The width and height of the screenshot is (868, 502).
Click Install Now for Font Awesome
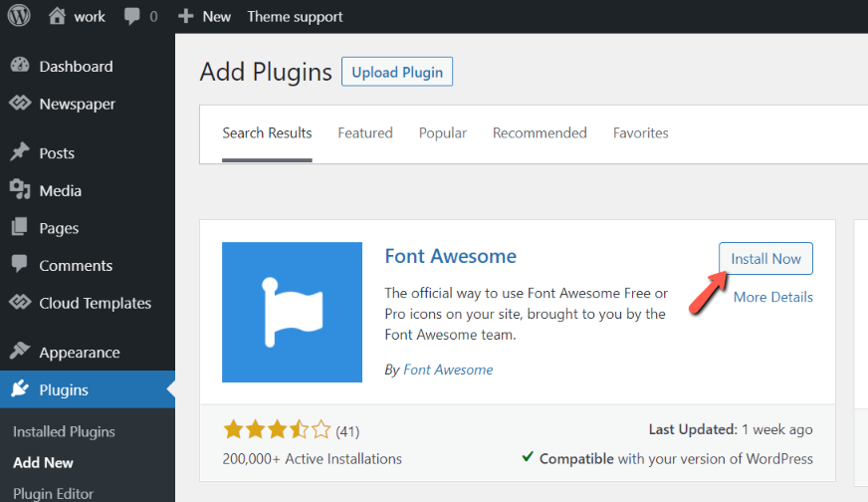click(x=765, y=258)
